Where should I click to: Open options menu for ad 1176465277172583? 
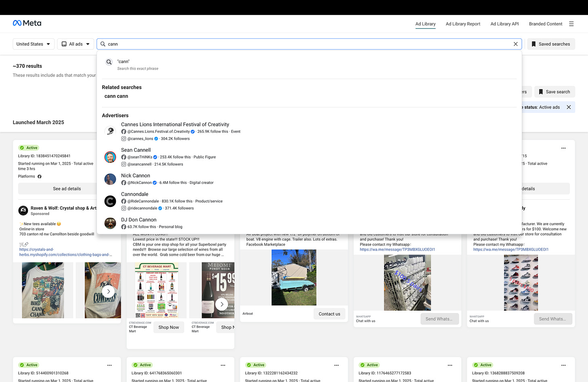tap(450, 365)
